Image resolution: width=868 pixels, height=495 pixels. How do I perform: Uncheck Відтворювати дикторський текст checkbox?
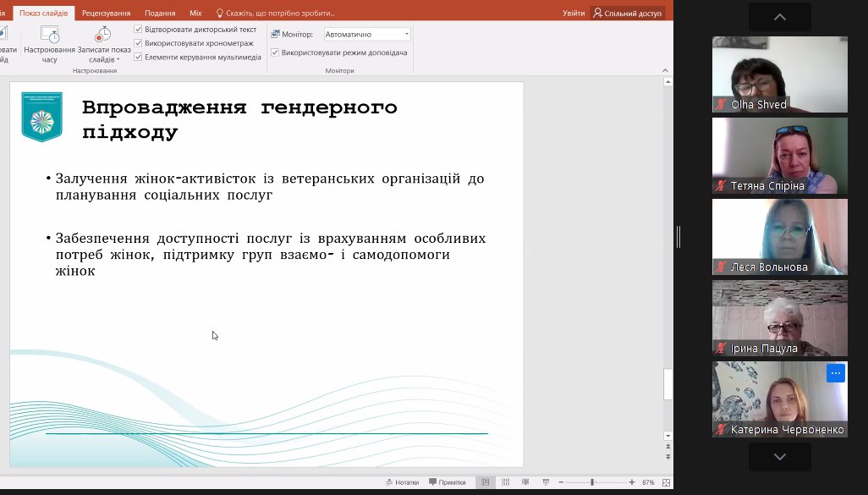(139, 30)
